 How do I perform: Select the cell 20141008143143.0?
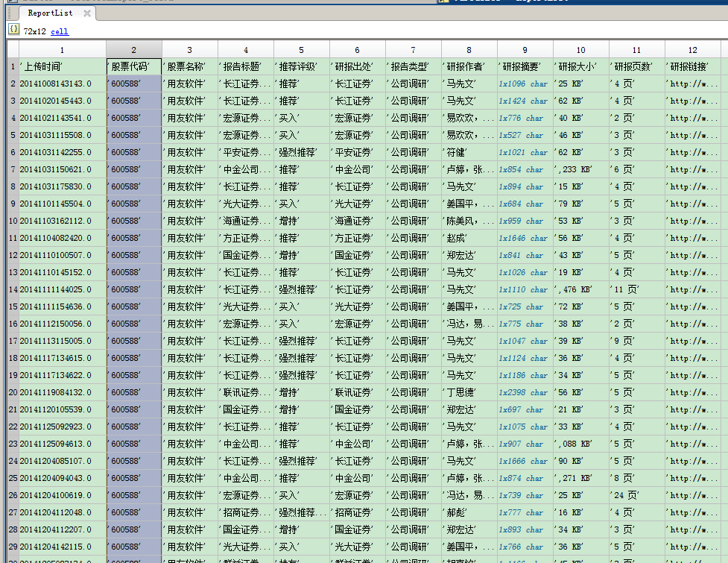62,84
